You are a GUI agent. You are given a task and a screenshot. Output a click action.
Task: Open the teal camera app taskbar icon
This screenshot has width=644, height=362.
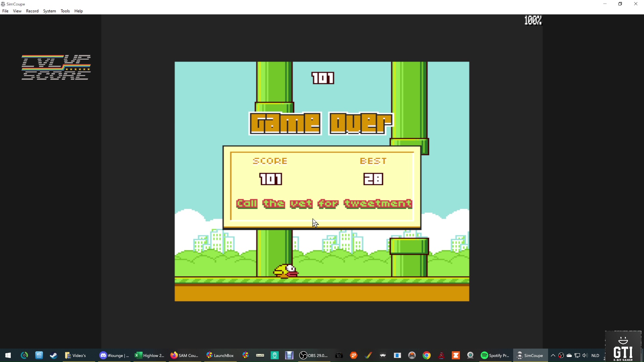tap(275, 355)
